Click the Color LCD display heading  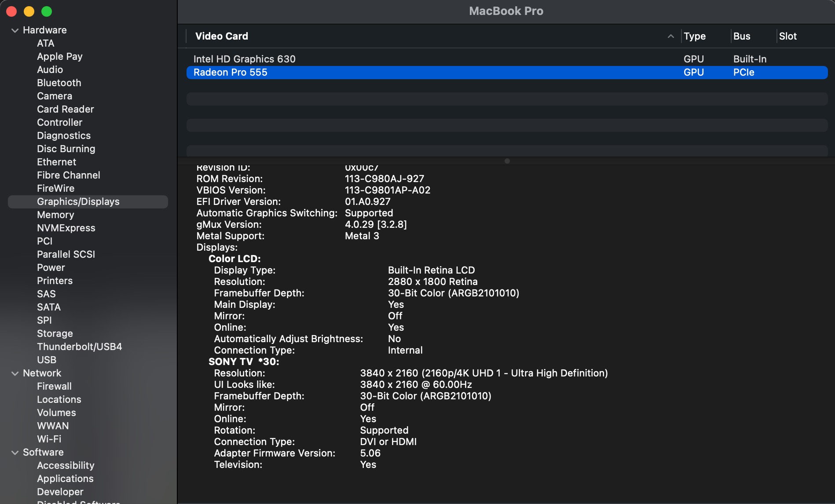point(234,259)
